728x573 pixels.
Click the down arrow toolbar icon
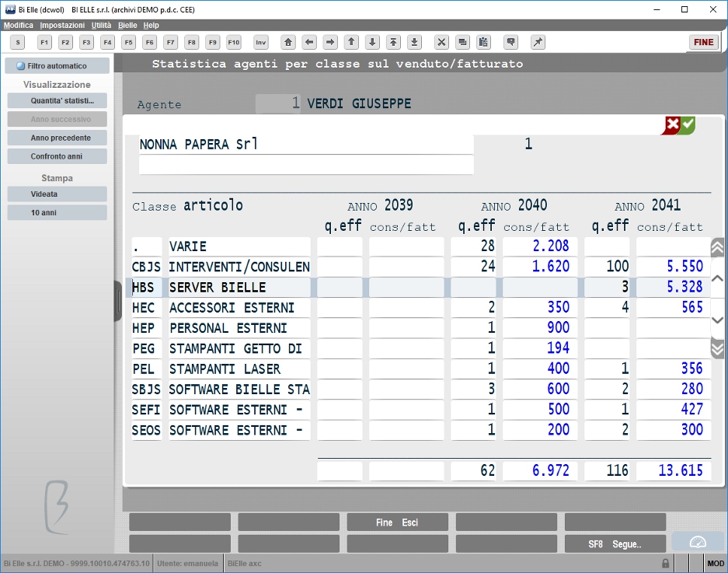372,42
